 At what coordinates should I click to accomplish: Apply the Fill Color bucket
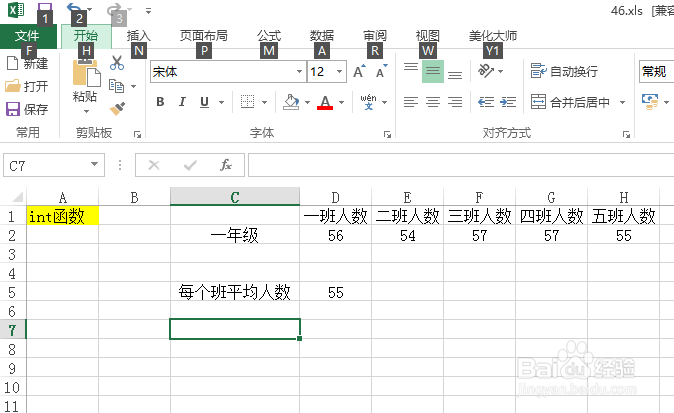291,102
